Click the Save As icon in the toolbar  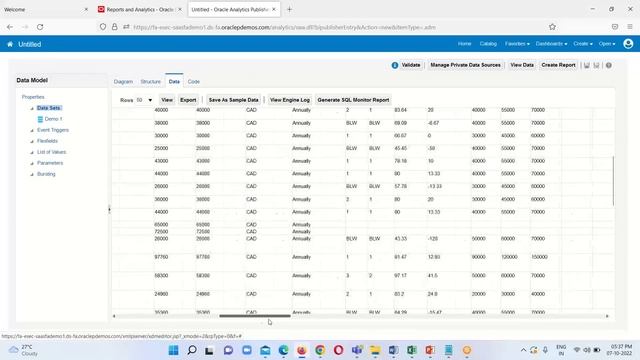pos(596,65)
